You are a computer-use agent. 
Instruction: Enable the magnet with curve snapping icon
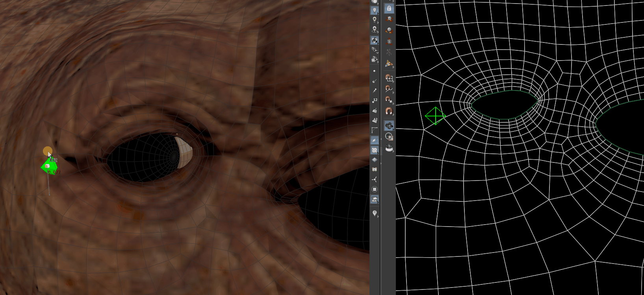389,88
